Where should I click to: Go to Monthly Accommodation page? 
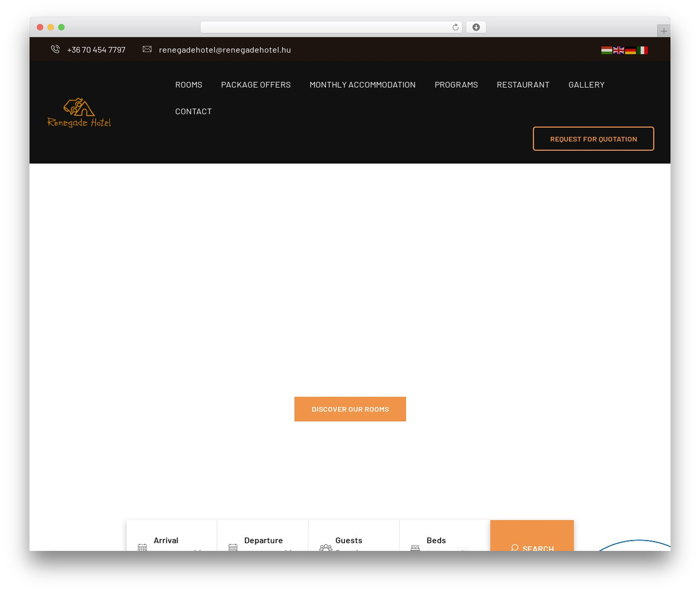coord(363,85)
